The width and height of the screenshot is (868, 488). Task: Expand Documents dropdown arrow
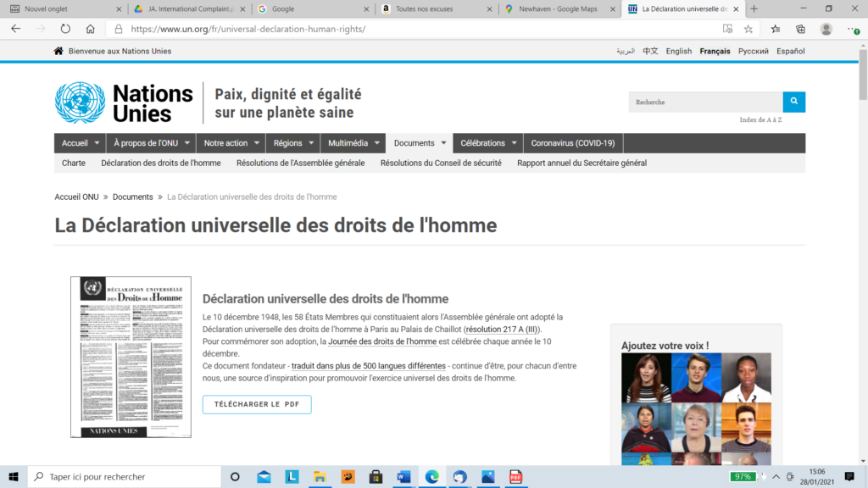443,142
